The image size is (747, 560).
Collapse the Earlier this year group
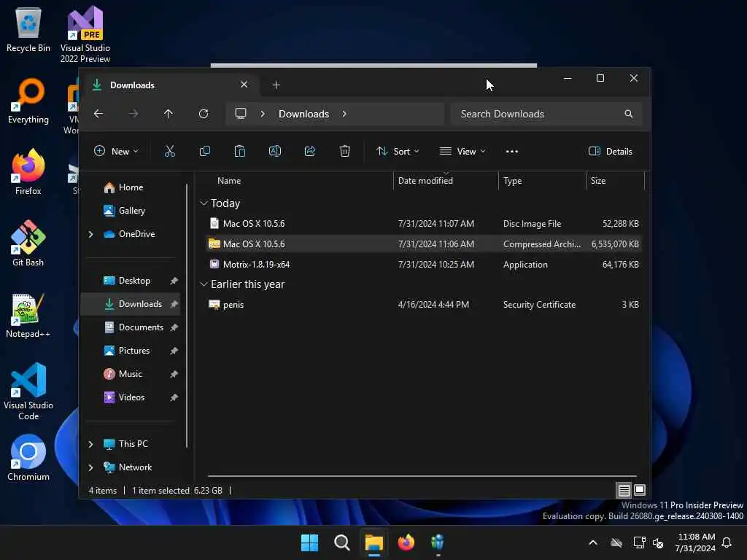(x=204, y=284)
